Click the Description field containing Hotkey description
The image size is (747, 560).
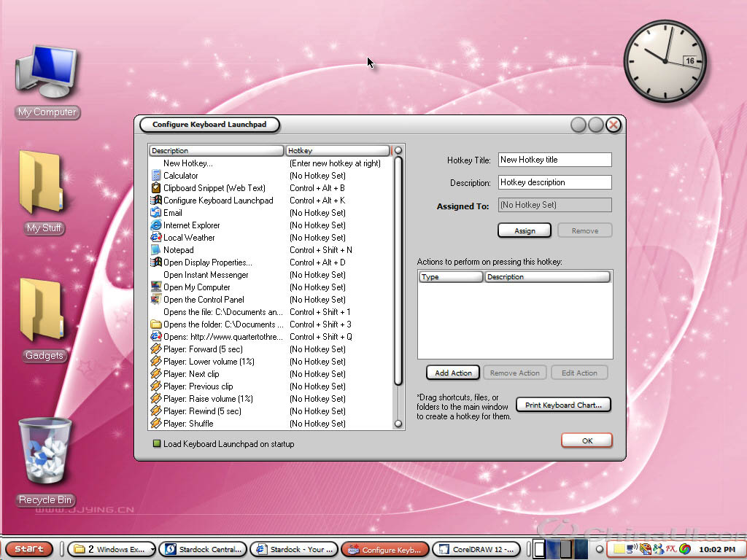(x=555, y=182)
